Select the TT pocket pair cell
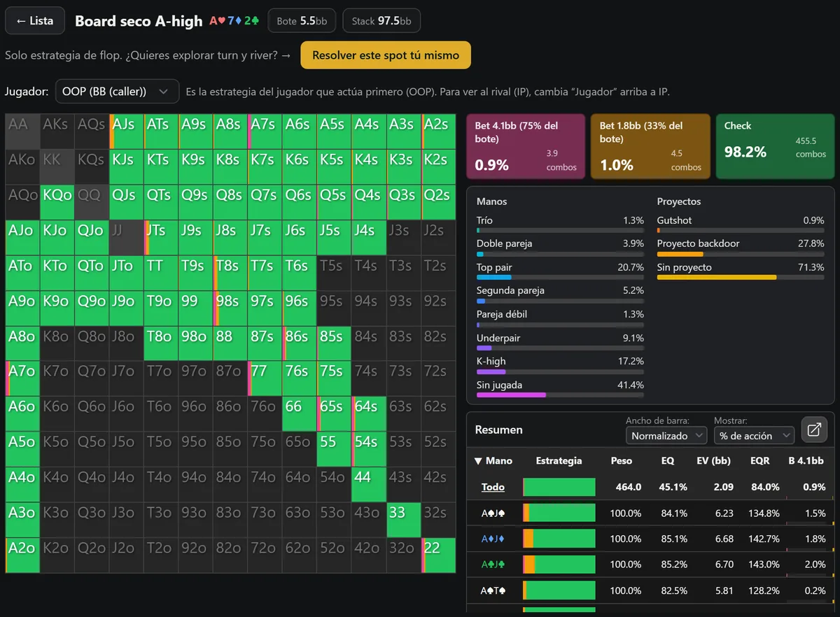The width and height of the screenshot is (840, 617). point(161,272)
